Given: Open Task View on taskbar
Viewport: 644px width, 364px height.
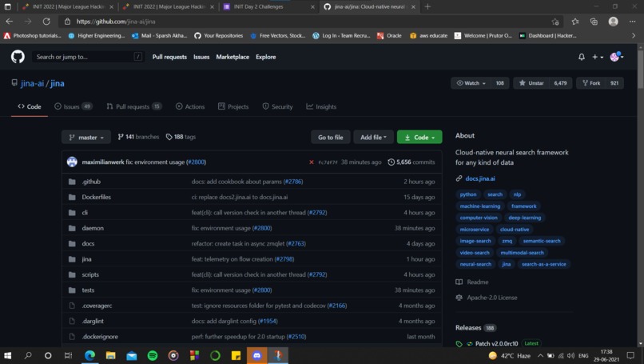Looking at the screenshot, I should pos(68,355).
